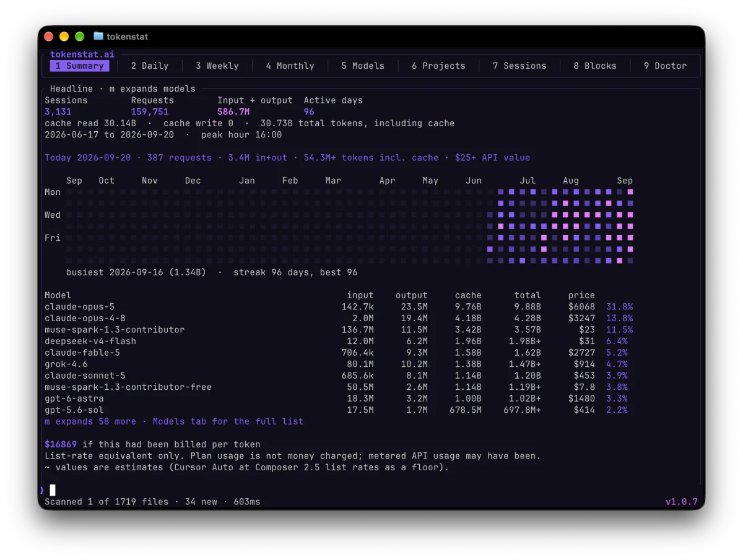
Task: Click the v1.0.7 version label
Action: tap(682, 502)
